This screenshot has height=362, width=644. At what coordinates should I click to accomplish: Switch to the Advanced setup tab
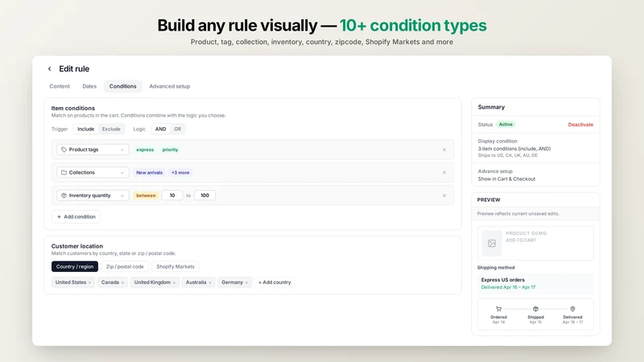170,86
